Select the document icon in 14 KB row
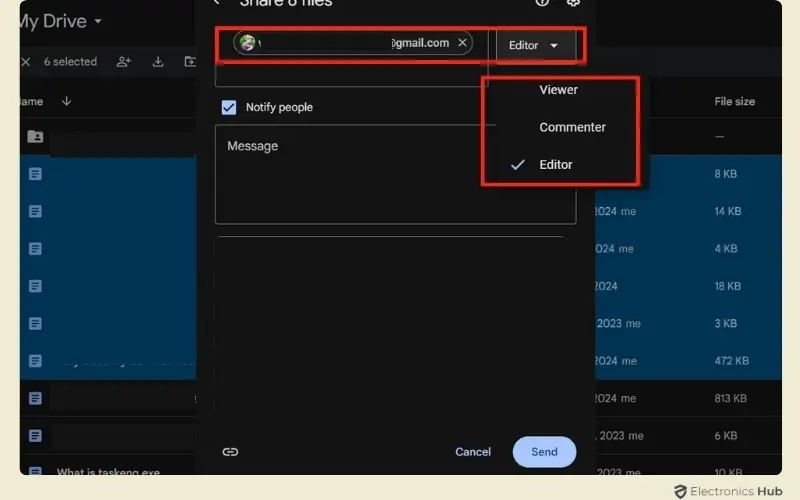Viewport: 800px width, 500px height. (x=35, y=211)
